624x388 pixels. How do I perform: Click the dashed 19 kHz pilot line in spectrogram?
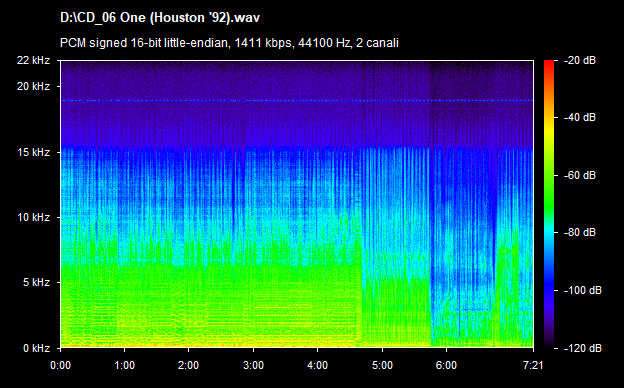pos(297,101)
